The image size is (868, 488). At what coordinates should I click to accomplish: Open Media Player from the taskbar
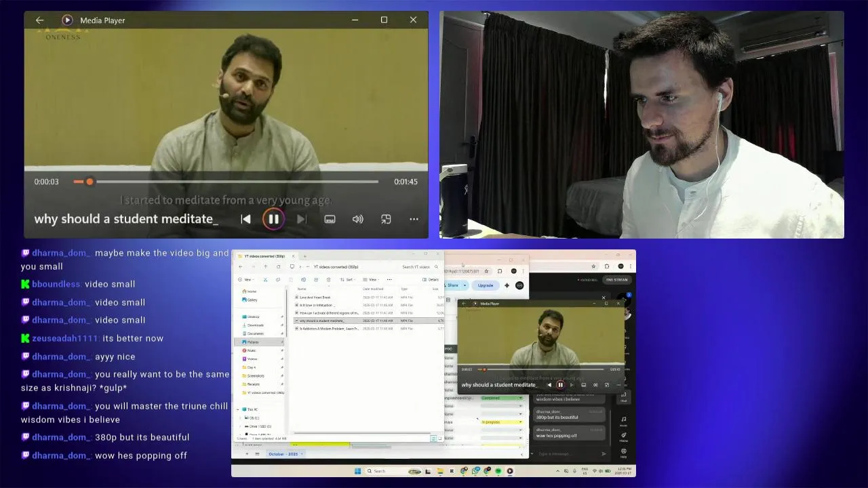point(510,471)
